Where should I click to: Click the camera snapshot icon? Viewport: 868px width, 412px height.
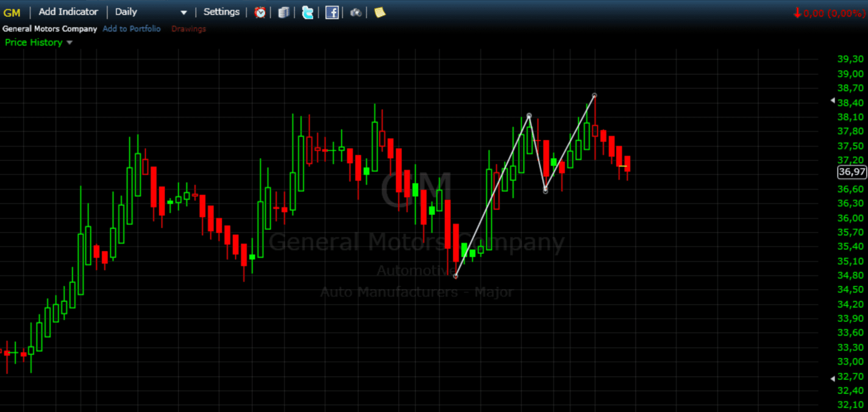coord(356,13)
